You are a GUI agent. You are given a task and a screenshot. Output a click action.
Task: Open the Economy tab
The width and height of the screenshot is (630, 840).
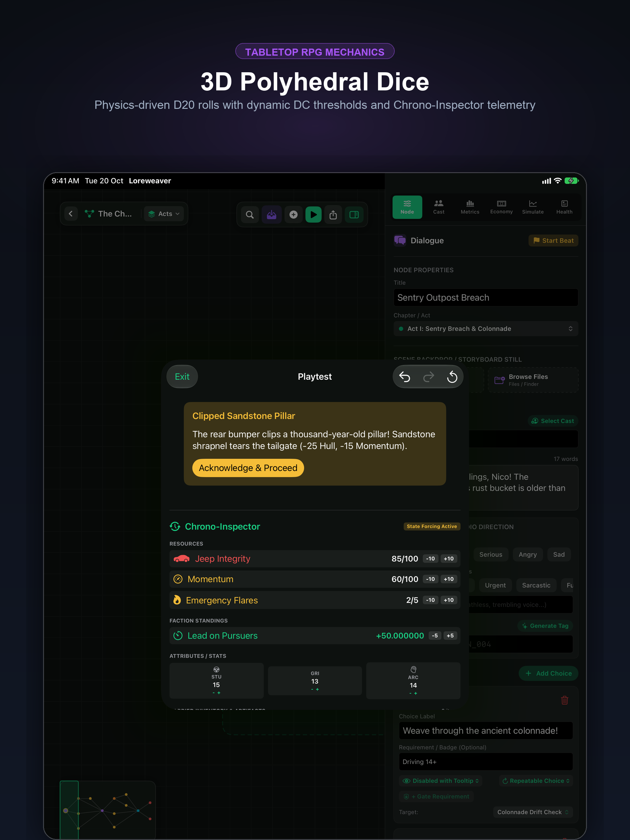tap(501, 207)
